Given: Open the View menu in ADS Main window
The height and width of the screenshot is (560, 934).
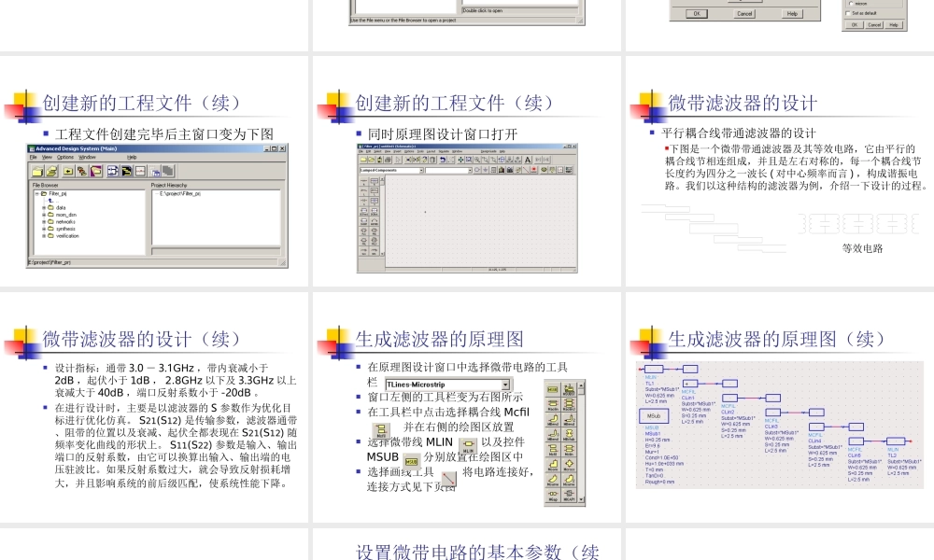Looking at the screenshot, I should (47, 157).
